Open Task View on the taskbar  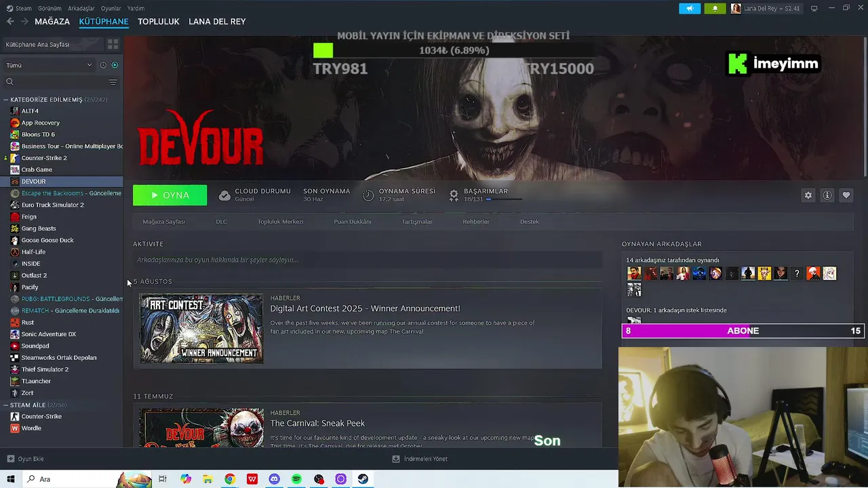(x=163, y=479)
